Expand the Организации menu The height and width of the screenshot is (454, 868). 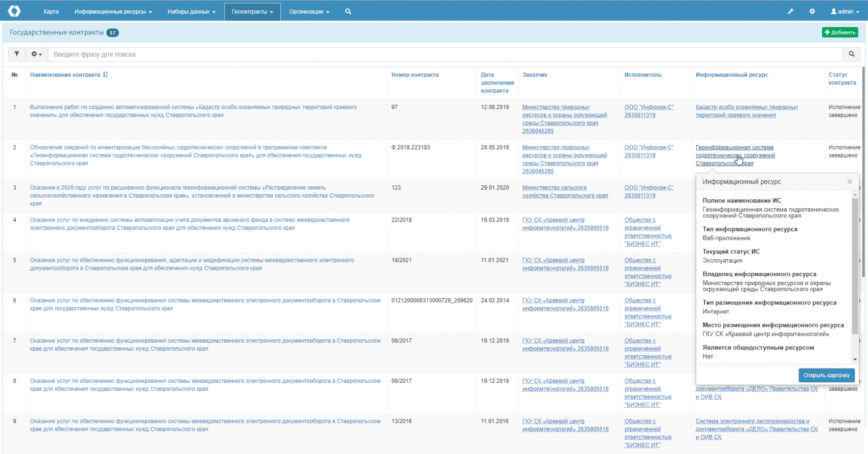[x=309, y=11]
